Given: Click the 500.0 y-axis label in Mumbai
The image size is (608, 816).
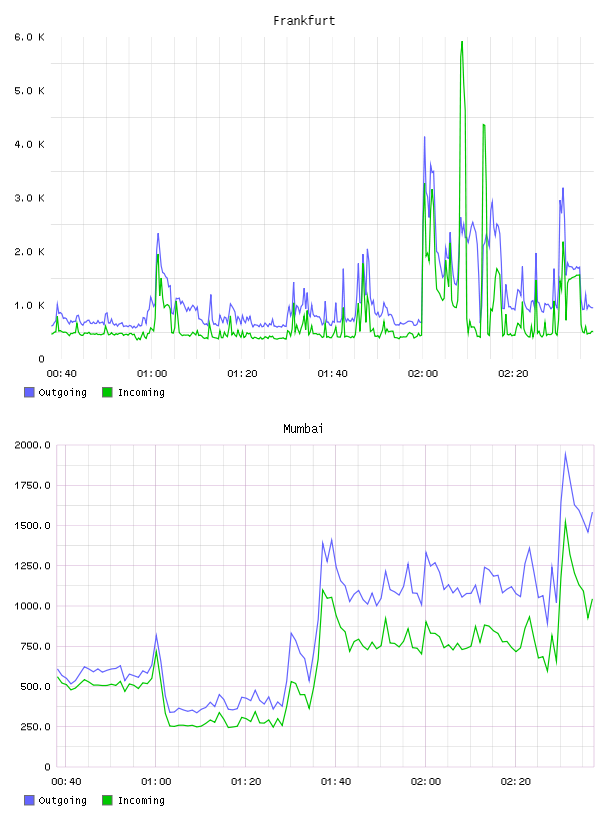Looking at the screenshot, I should (35, 686).
